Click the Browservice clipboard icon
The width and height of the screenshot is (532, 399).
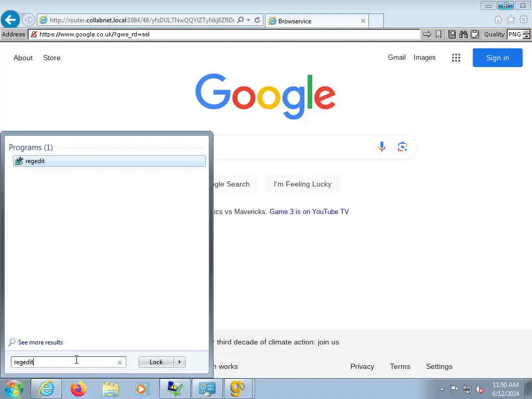(x=475, y=34)
